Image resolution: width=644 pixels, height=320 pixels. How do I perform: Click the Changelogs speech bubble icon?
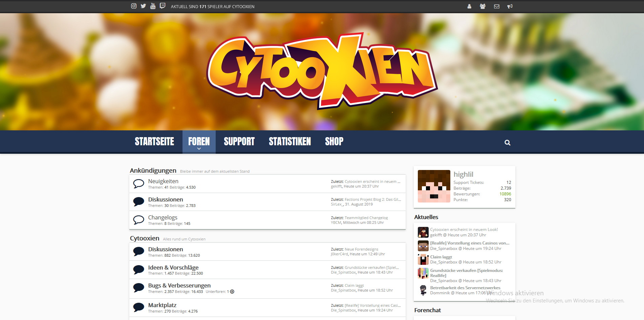138,220
